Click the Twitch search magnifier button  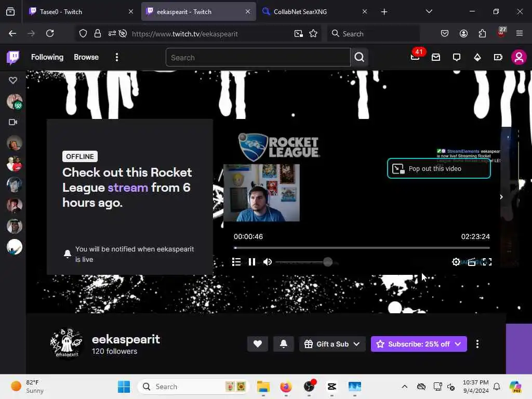360,57
